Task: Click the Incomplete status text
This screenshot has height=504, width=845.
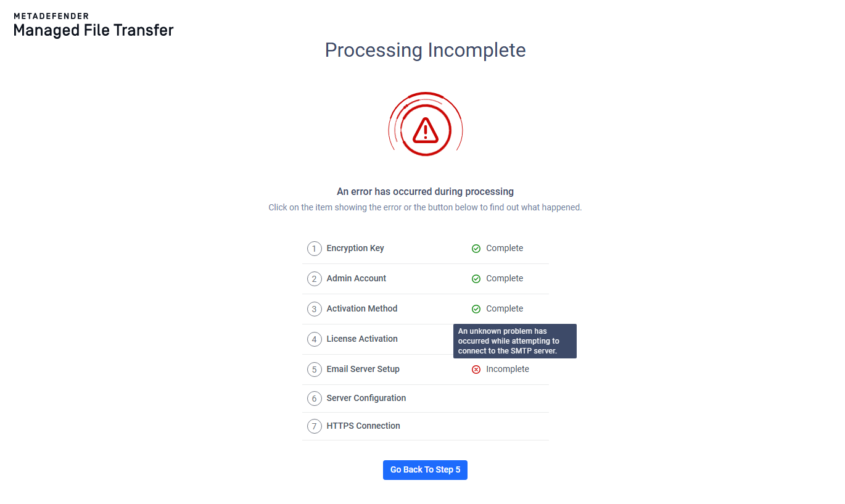Action: tap(507, 369)
